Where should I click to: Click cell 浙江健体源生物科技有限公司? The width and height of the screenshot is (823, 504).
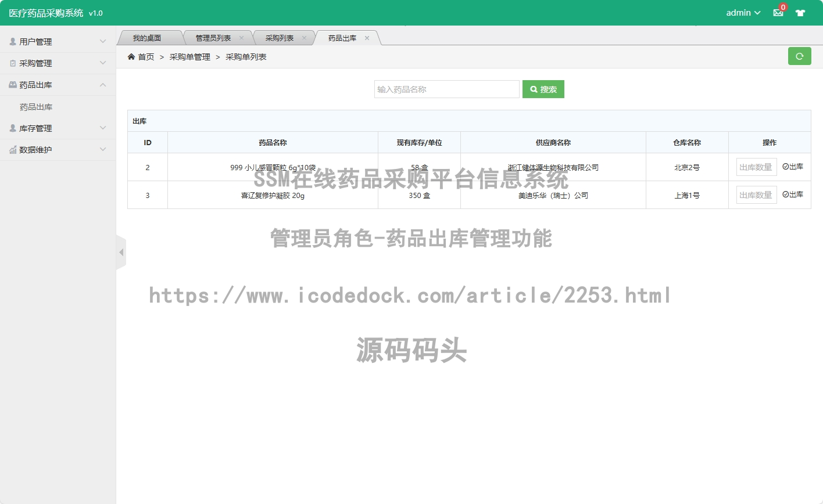[x=553, y=168]
